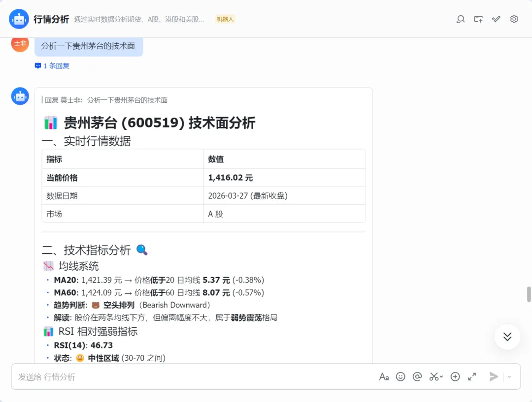
Task: Open the screenshot options dropdown chevron
Action: (x=441, y=376)
